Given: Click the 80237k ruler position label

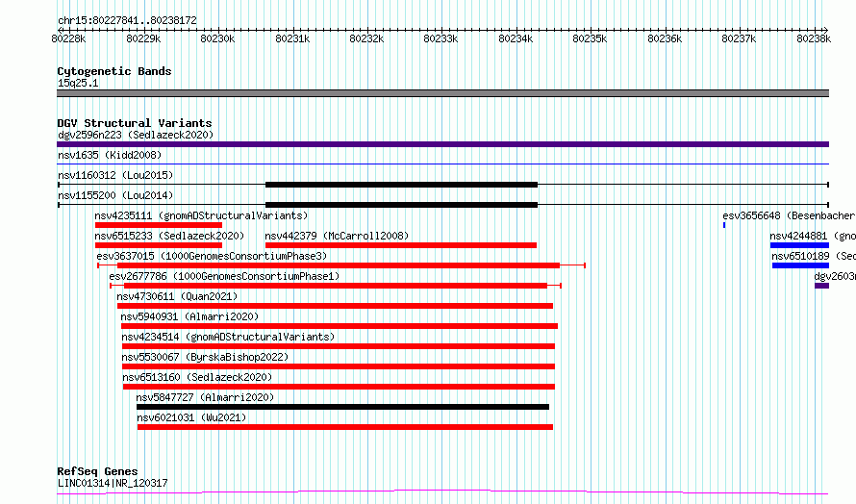Looking at the screenshot, I should click(740, 38).
